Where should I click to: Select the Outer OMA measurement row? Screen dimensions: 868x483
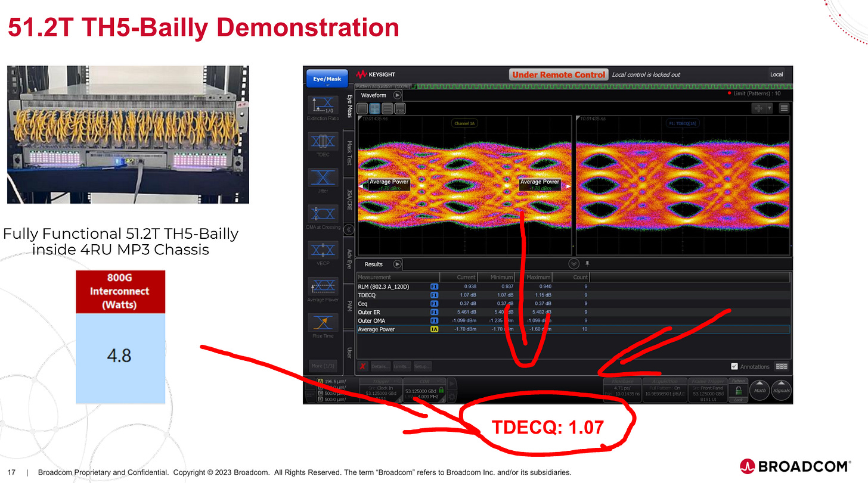coord(573,320)
